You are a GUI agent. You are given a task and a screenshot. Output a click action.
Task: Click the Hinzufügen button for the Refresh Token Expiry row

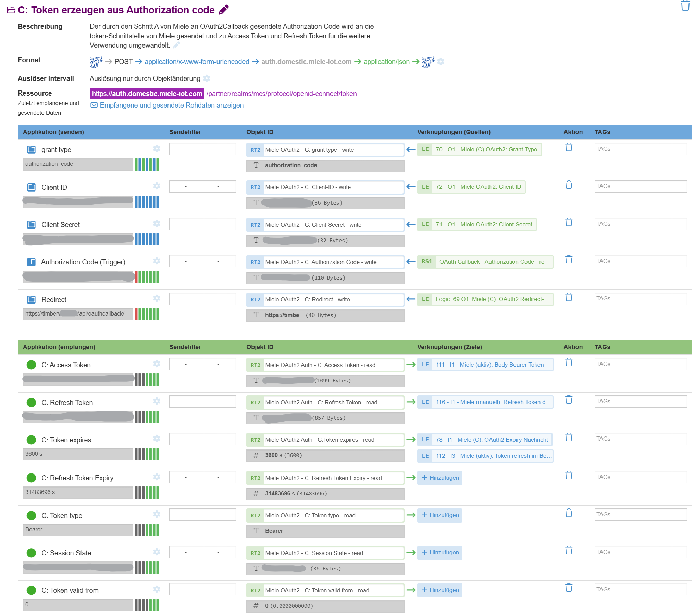point(439,478)
